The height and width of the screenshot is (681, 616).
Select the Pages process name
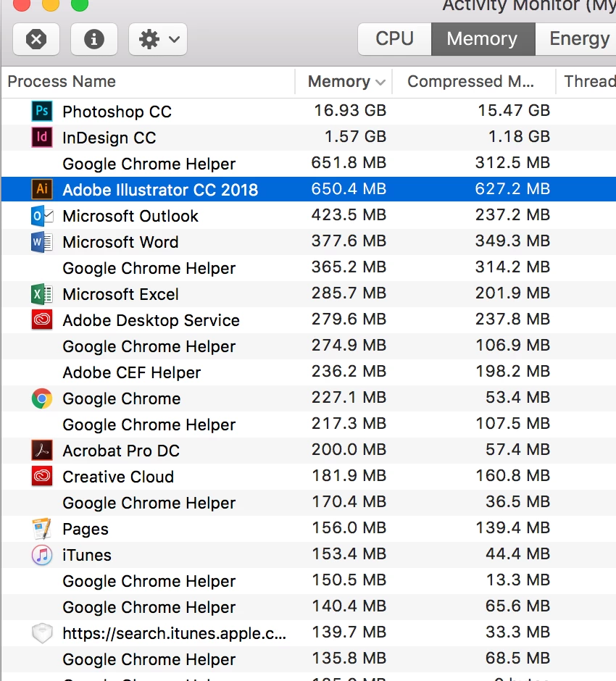(x=85, y=529)
